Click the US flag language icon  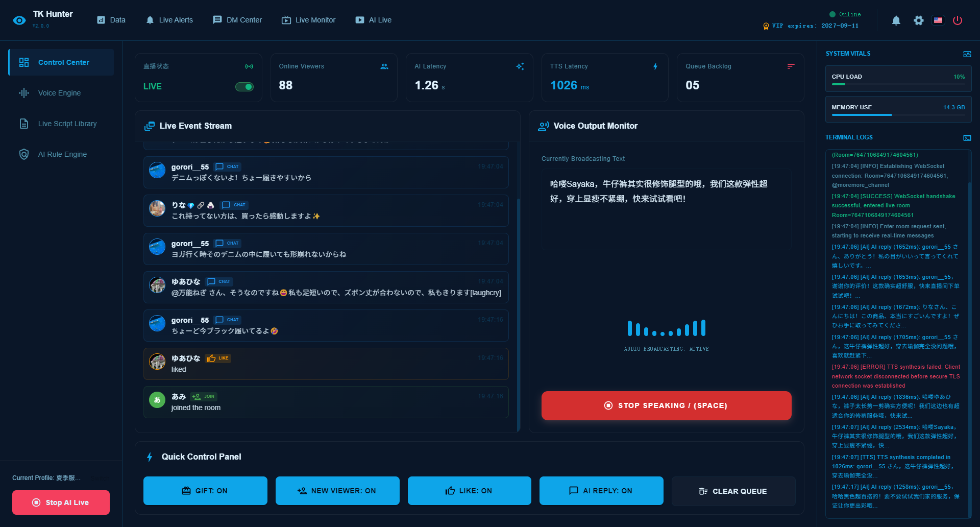coord(938,20)
